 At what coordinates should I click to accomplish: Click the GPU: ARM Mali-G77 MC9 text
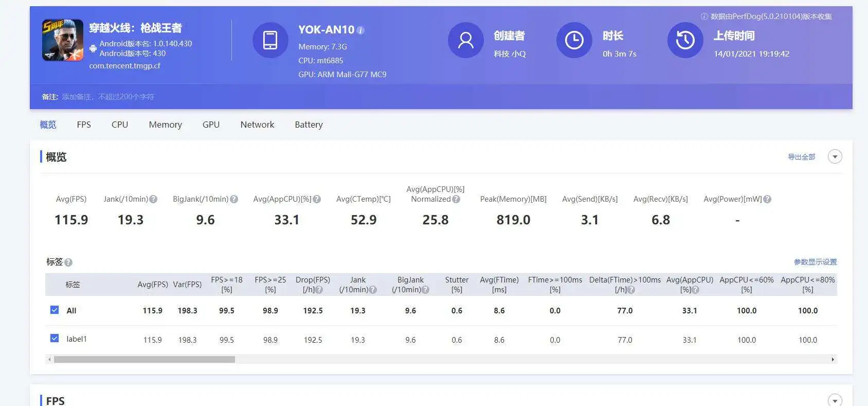coord(342,74)
